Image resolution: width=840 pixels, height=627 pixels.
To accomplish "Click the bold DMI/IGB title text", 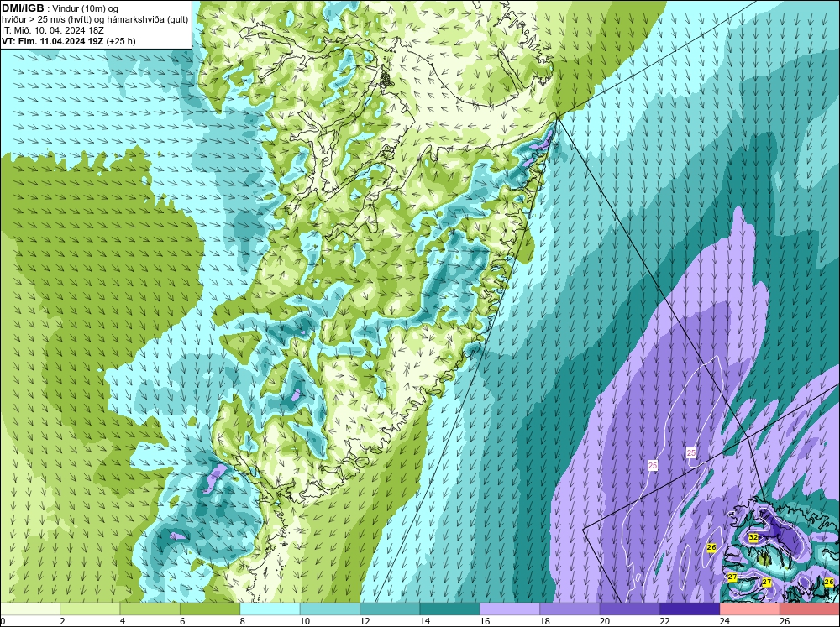I will point(23,8).
